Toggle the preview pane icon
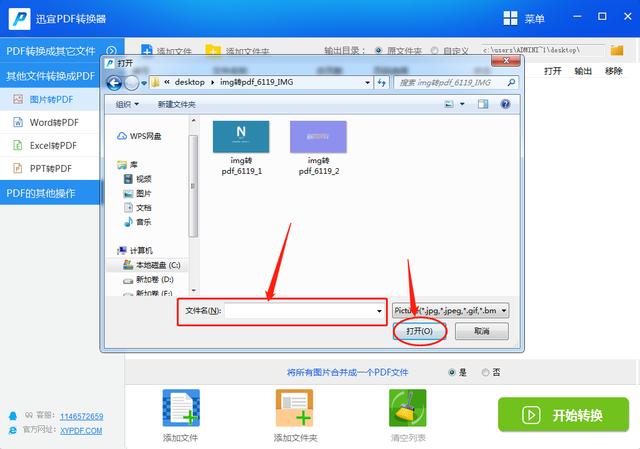This screenshot has width=640, height=449. click(483, 104)
